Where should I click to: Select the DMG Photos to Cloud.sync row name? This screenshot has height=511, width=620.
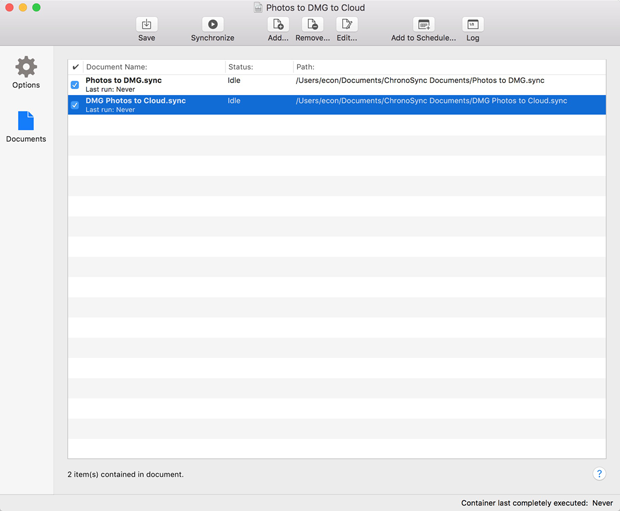point(136,100)
